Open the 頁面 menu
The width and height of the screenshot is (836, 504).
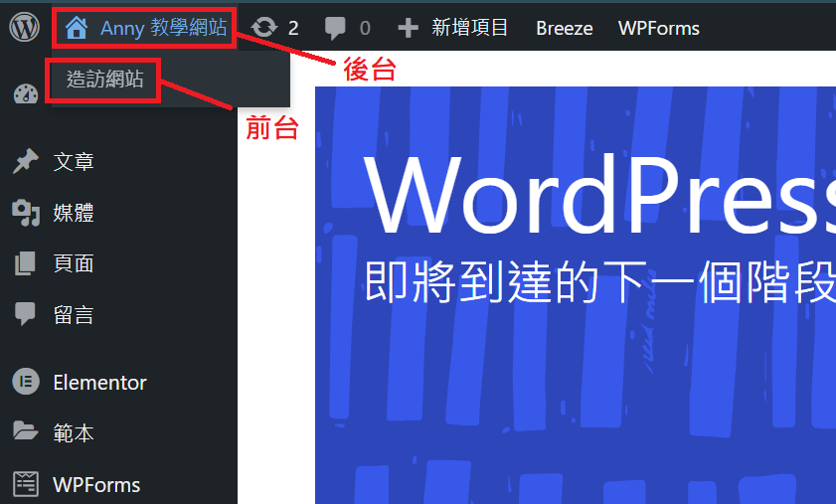tap(74, 263)
